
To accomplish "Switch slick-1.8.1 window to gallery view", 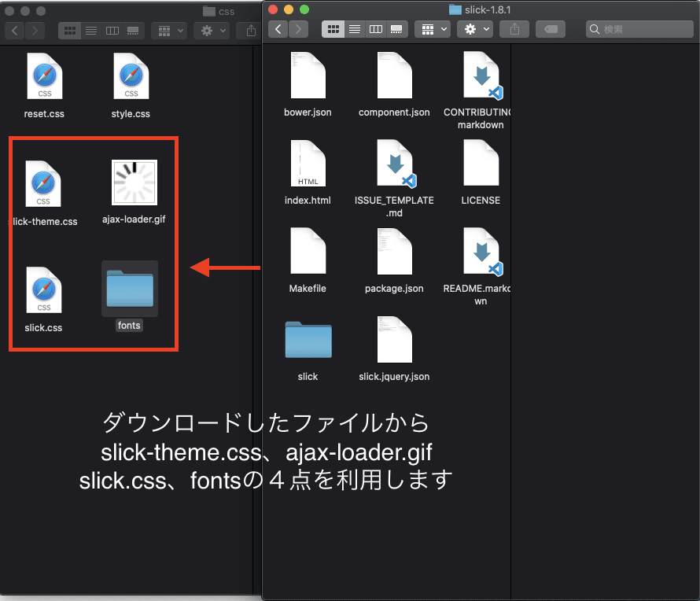I will tap(396, 29).
